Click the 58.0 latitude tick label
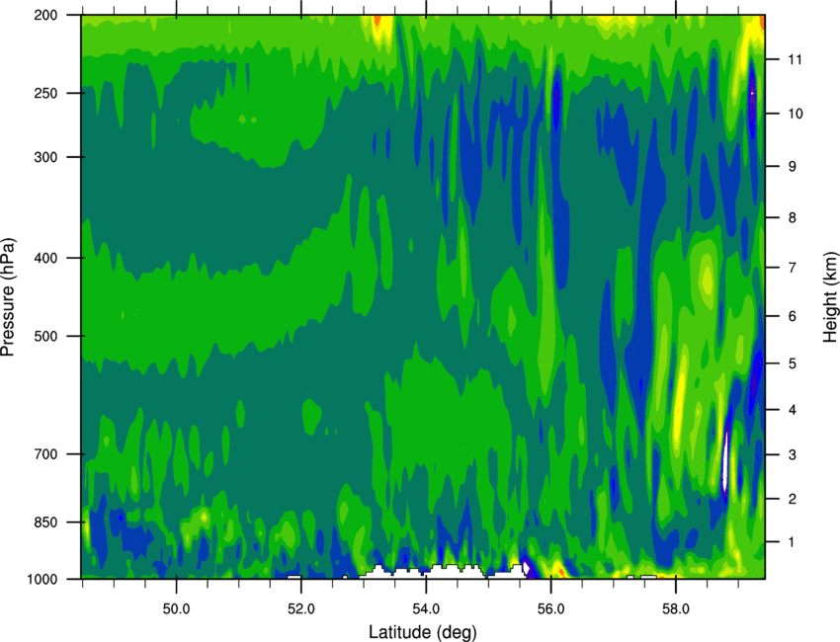840x642 pixels. click(676, 609)
